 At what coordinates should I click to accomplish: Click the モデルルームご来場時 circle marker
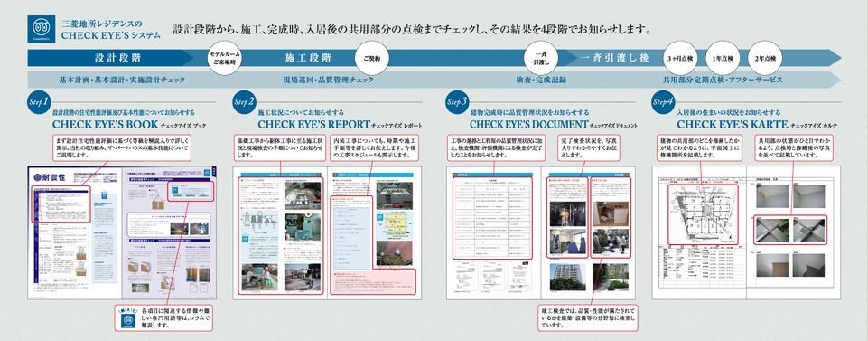click(x=225, y=58)
